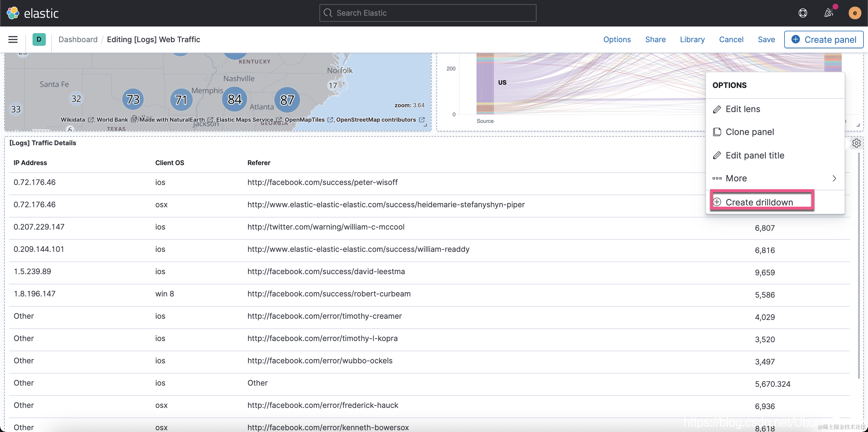Screen dimensions: 868x432
Task: Click the OpenStreetMap contributors external icon
Action: [422, 120]
